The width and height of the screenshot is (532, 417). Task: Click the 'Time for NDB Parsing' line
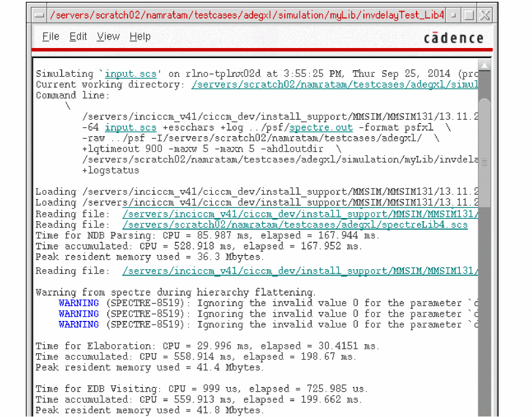point(207,235)
